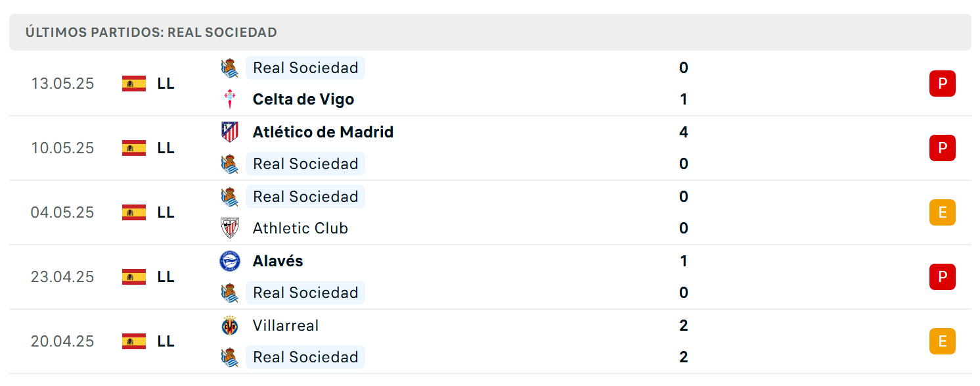Click the Villarreal crest icon

[229, 326]
